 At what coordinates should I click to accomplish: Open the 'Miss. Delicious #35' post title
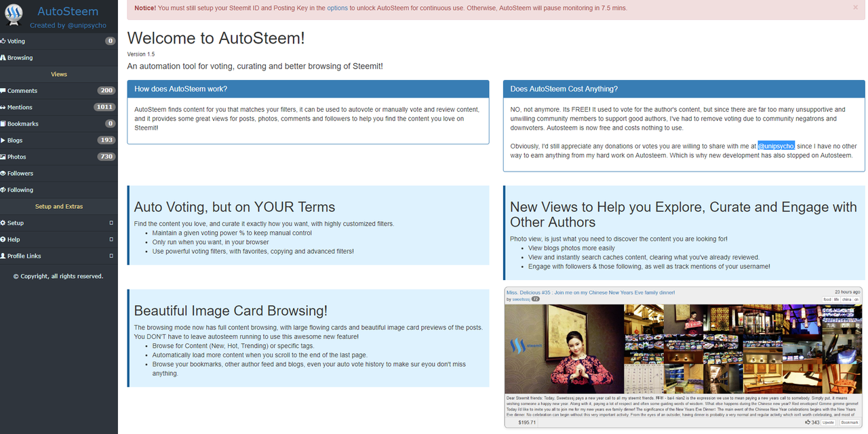point(590,293)
